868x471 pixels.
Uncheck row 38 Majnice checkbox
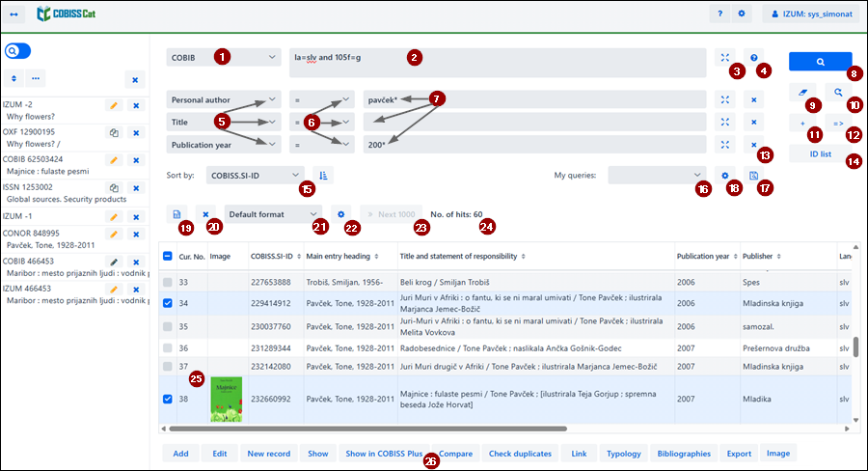[167, 399]
